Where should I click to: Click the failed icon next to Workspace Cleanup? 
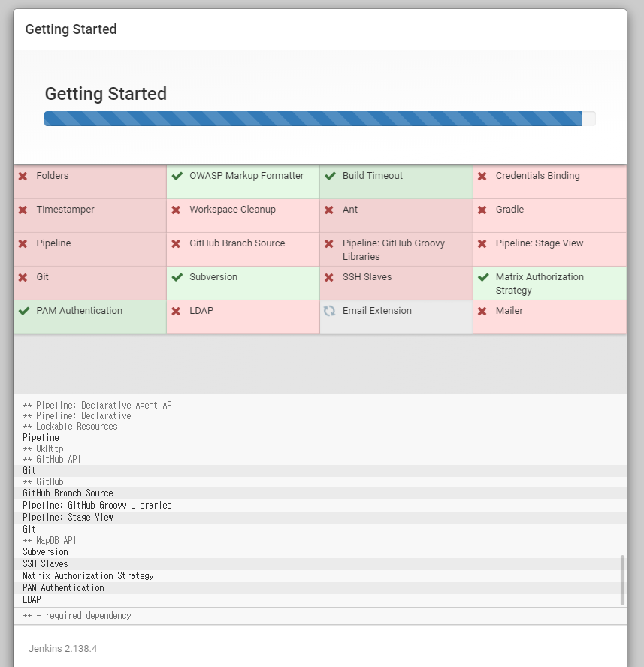pos(176,210)
